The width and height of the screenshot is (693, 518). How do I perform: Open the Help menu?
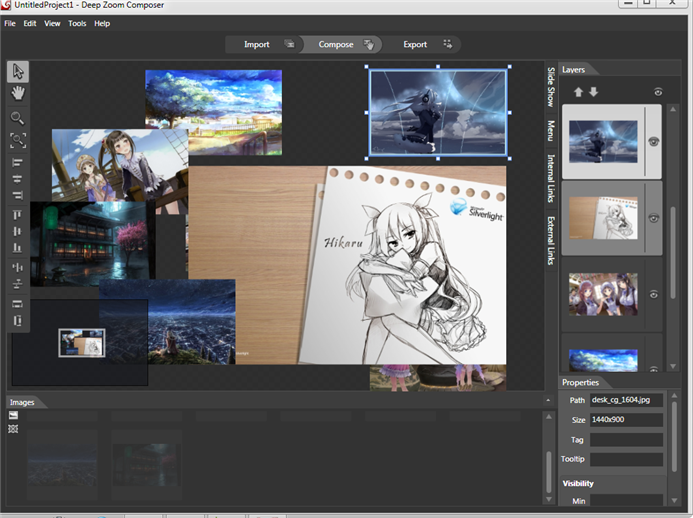pos(102,23)
